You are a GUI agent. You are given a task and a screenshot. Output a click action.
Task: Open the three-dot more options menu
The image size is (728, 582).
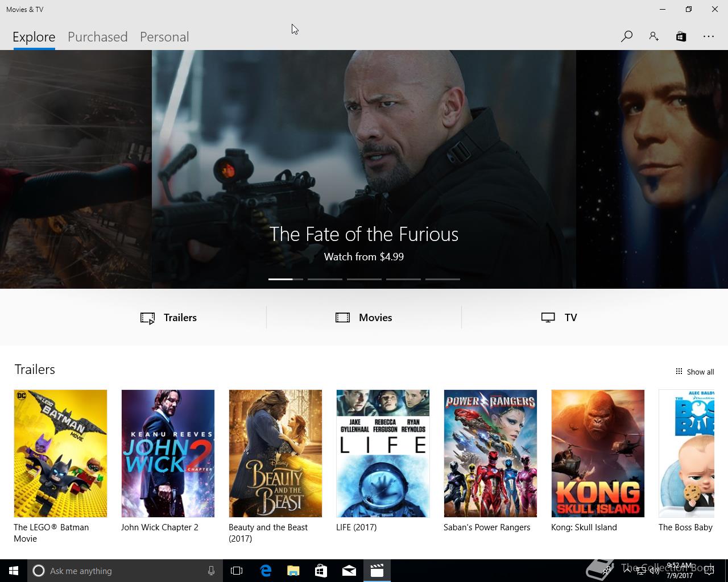[708, 36]
